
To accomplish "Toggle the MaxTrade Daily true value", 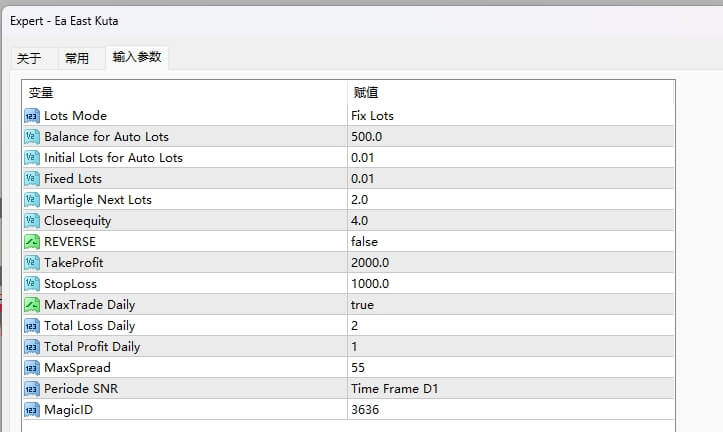I will [x=362, y=305].
